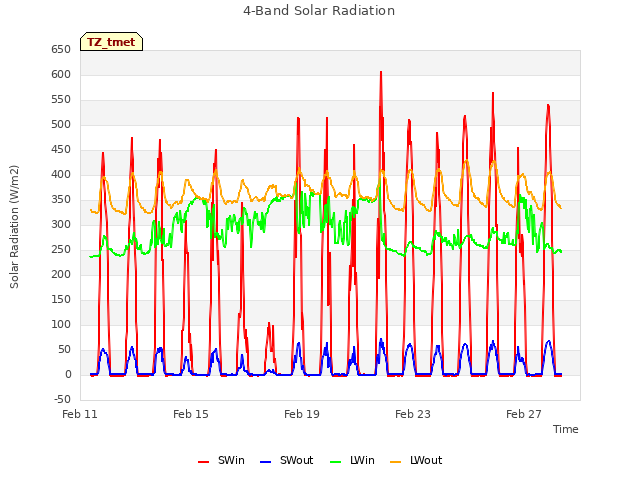Click the orange LWout legend color marker
The height and width of the screenshot is (480, 640).
[x=396, y=462]
